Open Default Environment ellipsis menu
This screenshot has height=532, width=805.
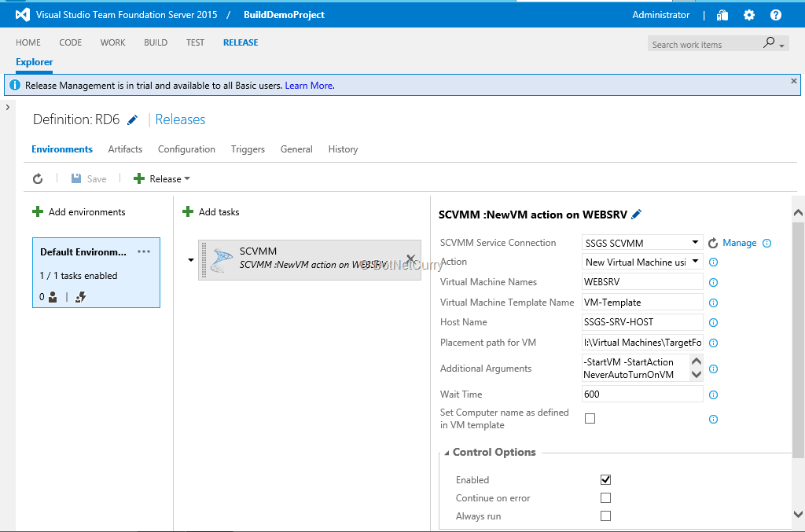pos(144,251)
